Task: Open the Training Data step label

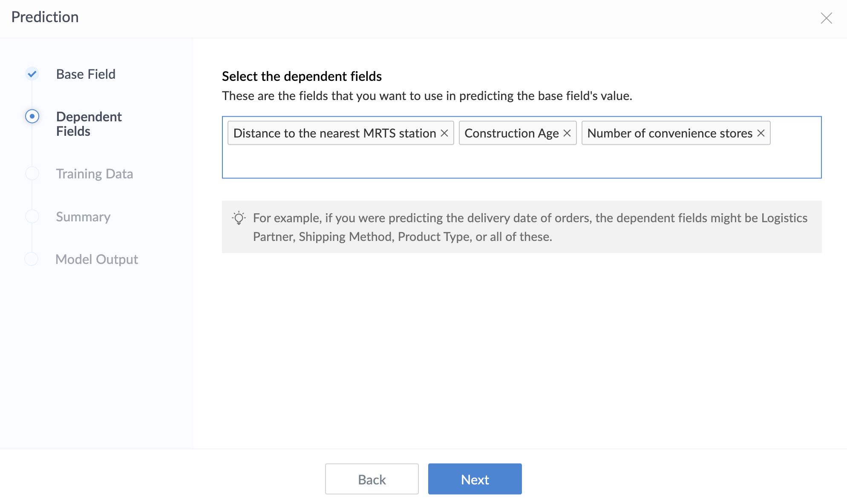Action: click(x=95, y=174)
